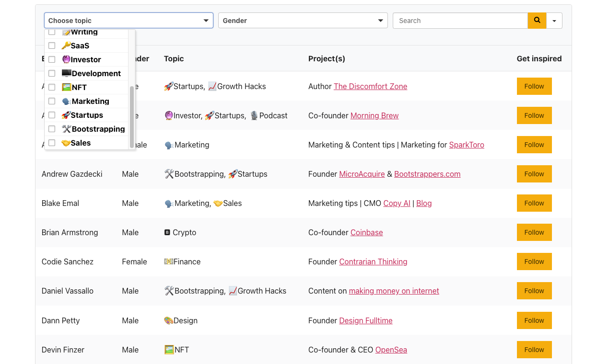Viewport: 609px width, 364px height.
Task: Open the MicroAcquire link
Action: tap(362, 174)
